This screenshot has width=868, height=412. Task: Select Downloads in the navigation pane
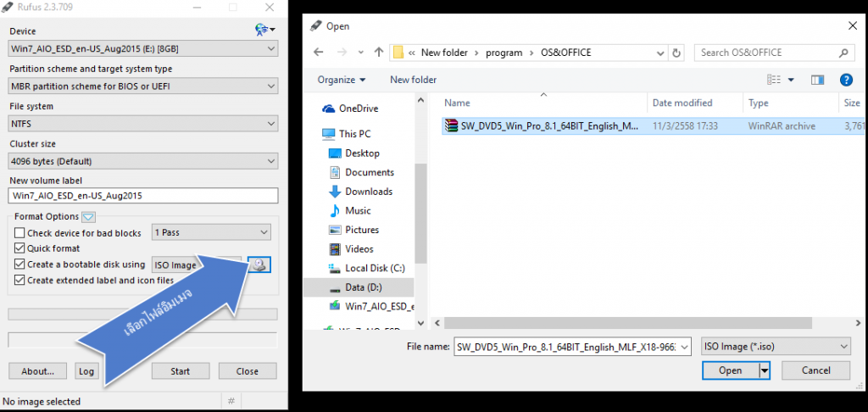tap(368, 192)
